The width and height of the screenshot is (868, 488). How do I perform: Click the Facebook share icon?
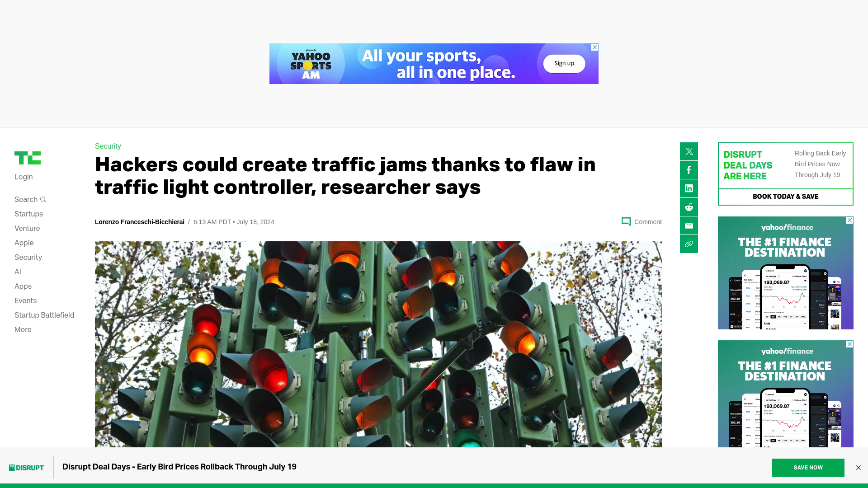tap(689, 170)
